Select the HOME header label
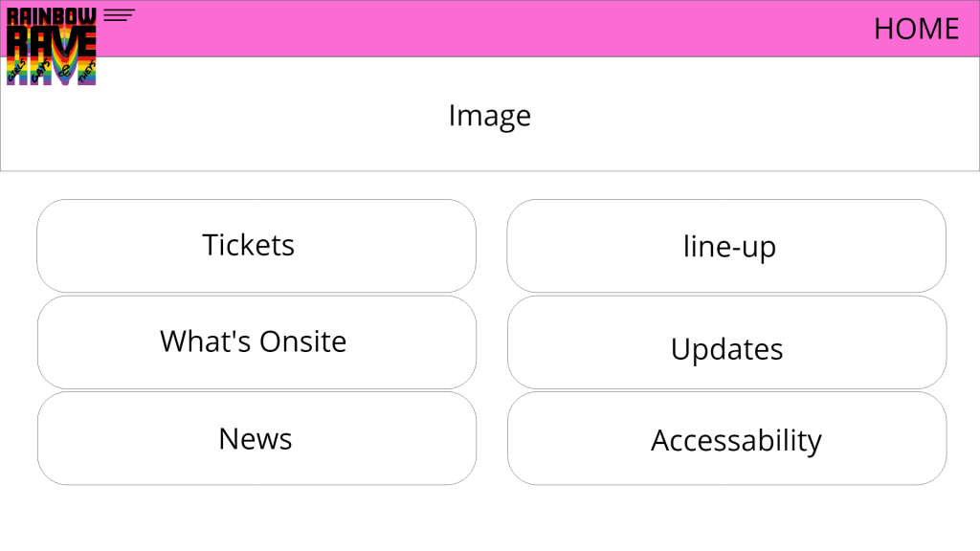The image size is (980, 551). tap(916, 29)
